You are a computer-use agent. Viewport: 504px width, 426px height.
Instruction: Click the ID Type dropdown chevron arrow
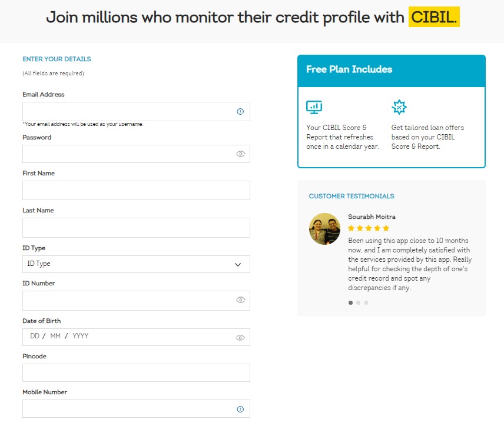pyautogui.click(x=238, y=265)
